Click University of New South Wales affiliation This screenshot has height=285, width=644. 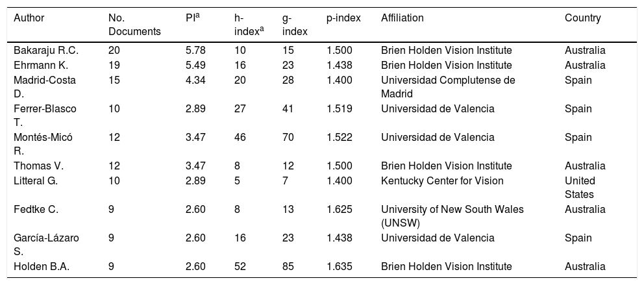452,216
